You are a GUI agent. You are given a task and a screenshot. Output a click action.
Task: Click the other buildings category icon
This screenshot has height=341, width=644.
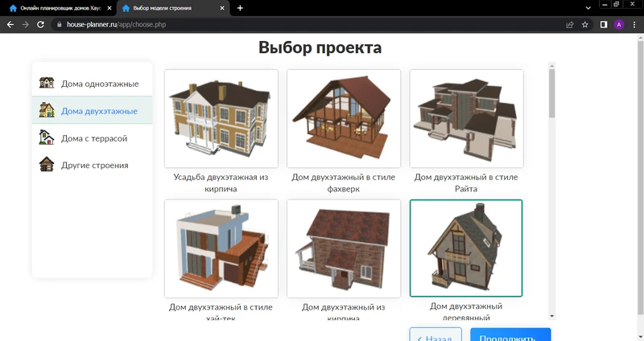[x=47, y=165]
